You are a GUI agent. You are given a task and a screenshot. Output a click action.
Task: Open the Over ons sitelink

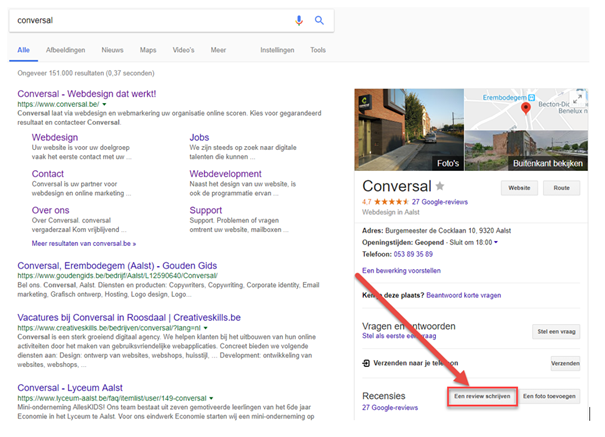click(51, 210)
